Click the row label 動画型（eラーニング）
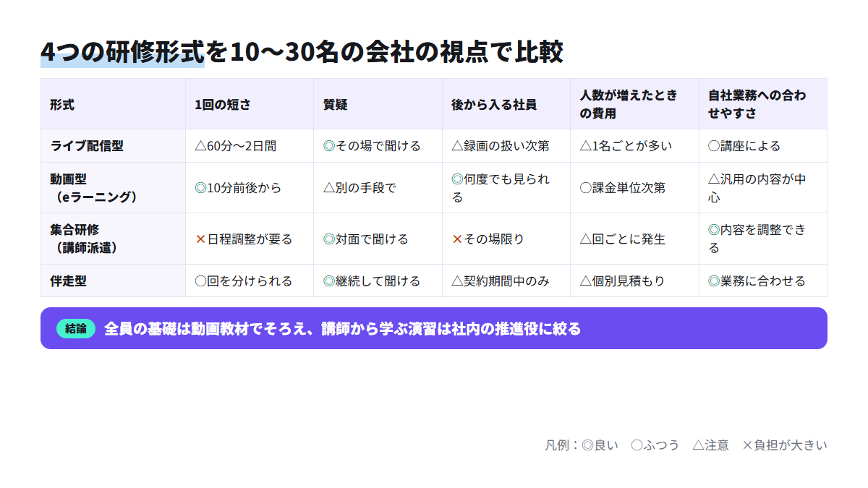The image size is (868, 488). [113, 188]
